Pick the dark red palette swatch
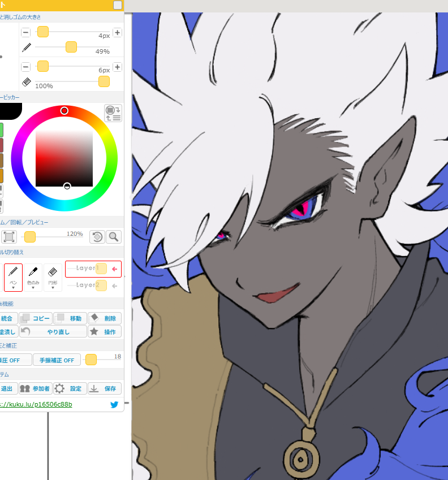448x480 pixels. [x=1, y=145]
